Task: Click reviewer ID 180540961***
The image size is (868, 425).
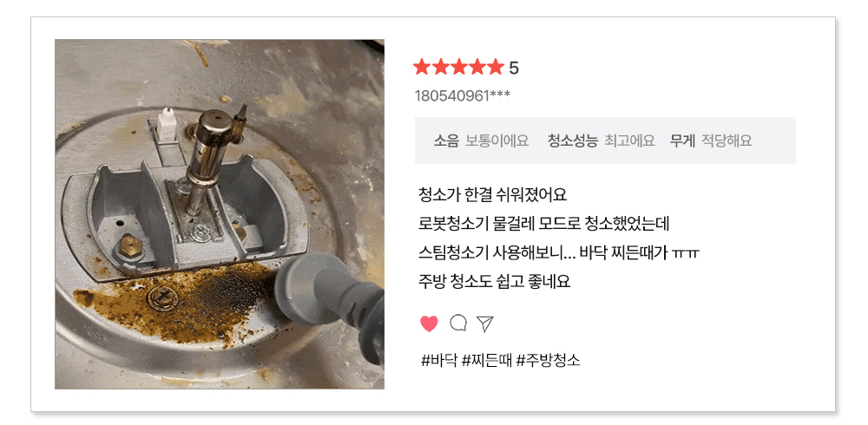Action: (463, 95)
